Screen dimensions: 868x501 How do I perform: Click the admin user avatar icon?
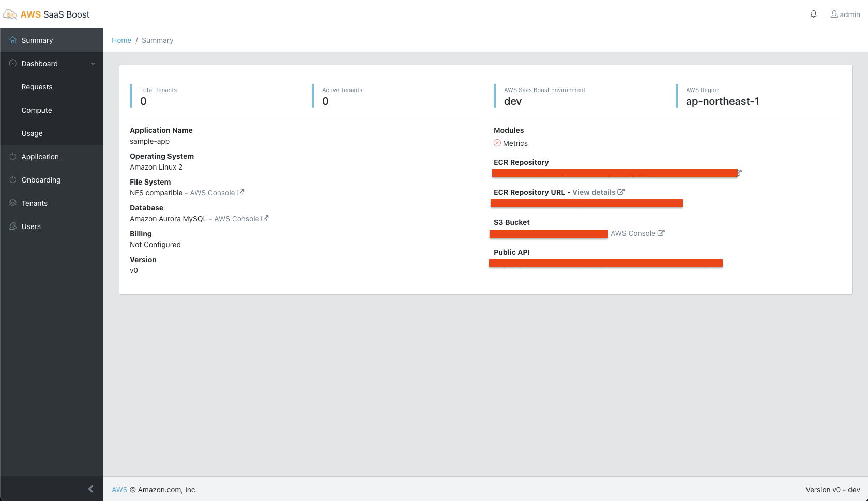point(834,14)
